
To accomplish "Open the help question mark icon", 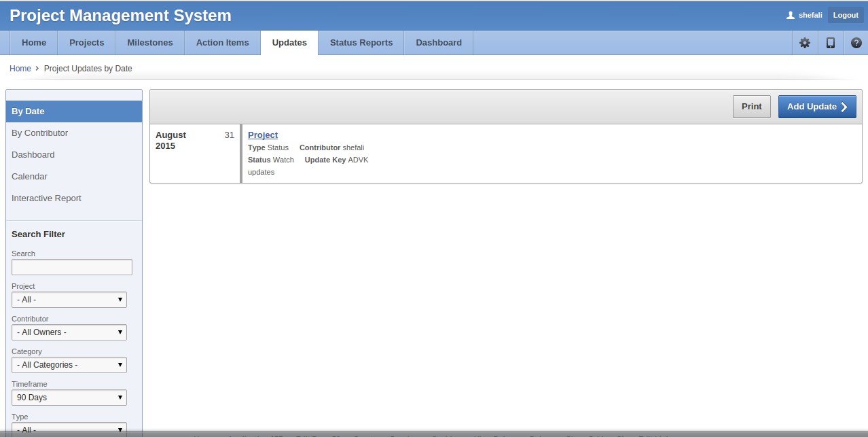I will click(856, 43).
